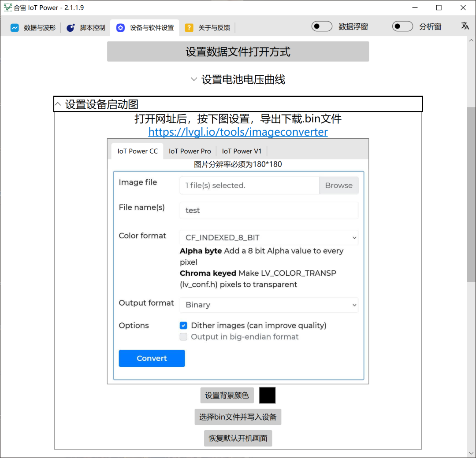Open the 关于与反馈 tab
Image resolution: width=476 pixels, height=458 pixels.
click(208, 28)
